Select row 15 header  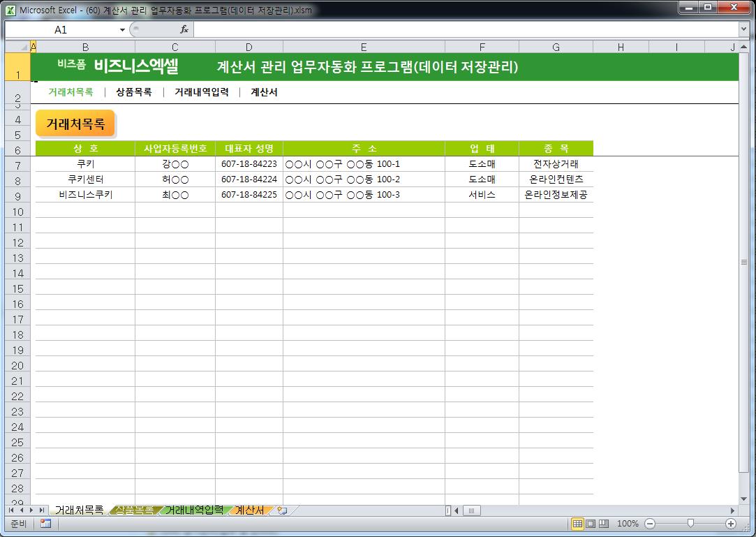click(17, 288)
